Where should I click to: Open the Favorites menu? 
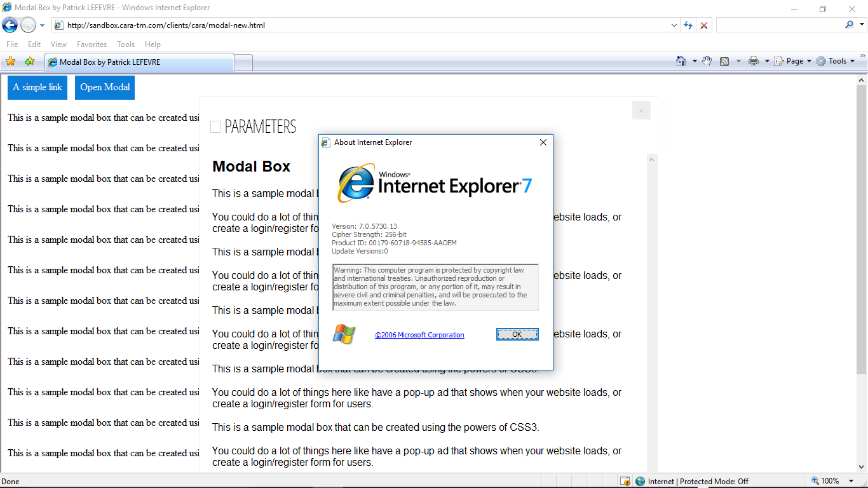(92, 44)
